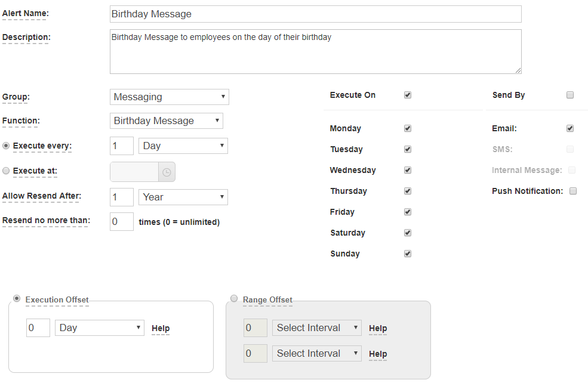The width and height of the screenshot is (588, 383).
Task: Focus the Resend no more than field
Action: (122, 221)
